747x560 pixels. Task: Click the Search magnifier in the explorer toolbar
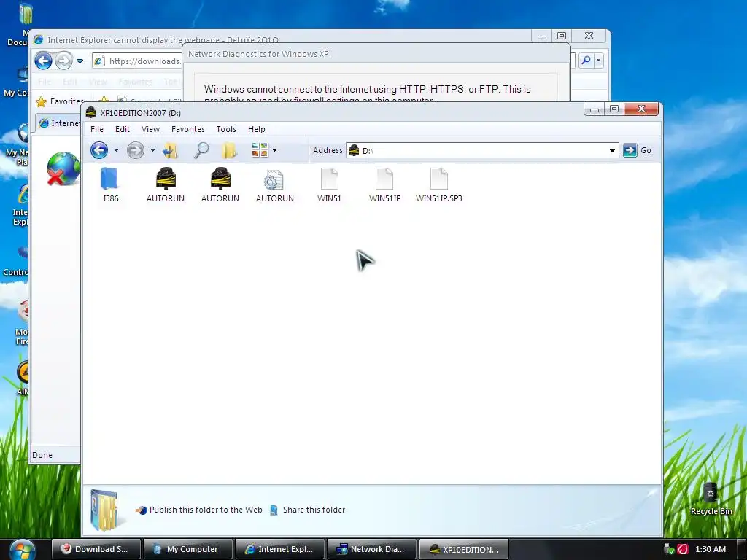tap(201, 150)
